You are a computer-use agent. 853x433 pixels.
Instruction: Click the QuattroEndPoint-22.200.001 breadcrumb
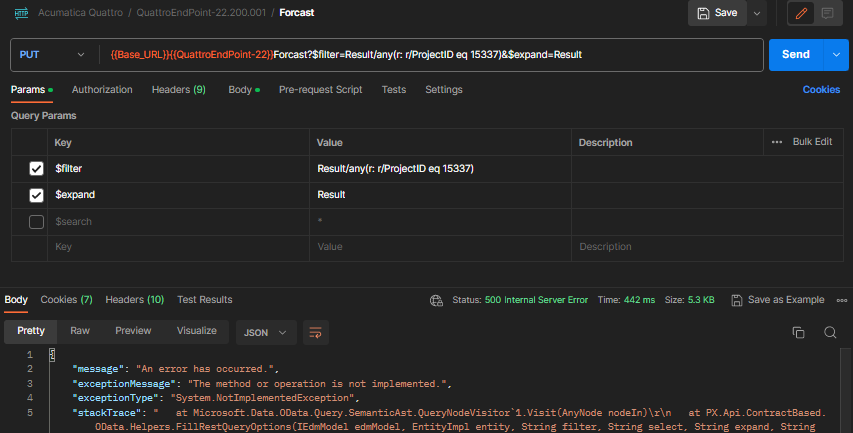pos(201,13)
